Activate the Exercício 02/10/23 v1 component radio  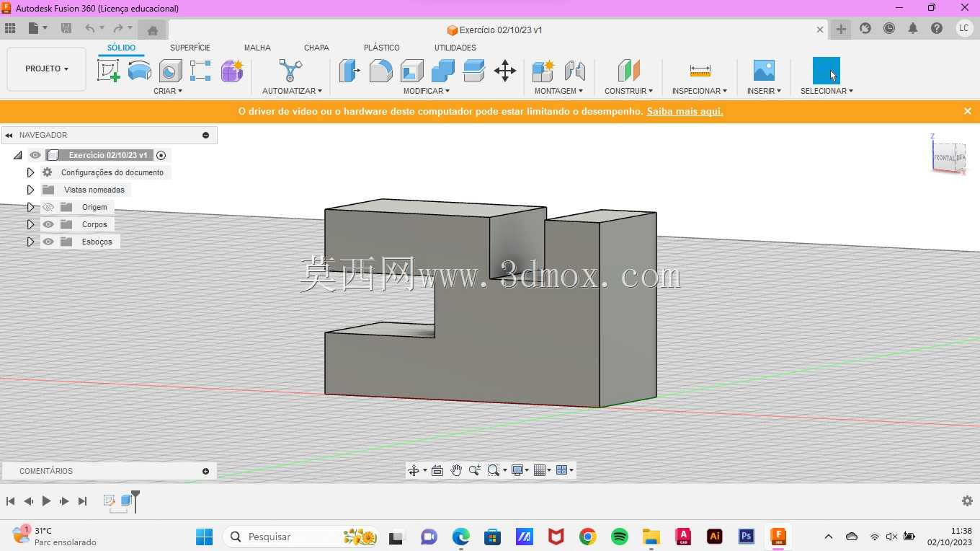pos(161,155)
